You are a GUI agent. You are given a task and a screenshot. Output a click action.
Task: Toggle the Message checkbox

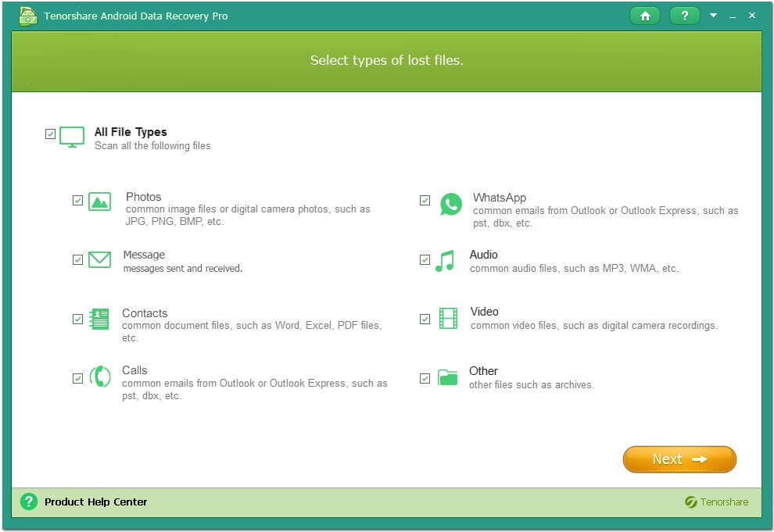coord(77,259)
